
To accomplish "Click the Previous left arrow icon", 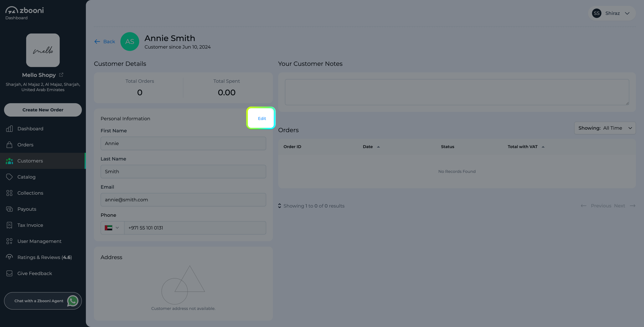I will click(x=583, y=206).
